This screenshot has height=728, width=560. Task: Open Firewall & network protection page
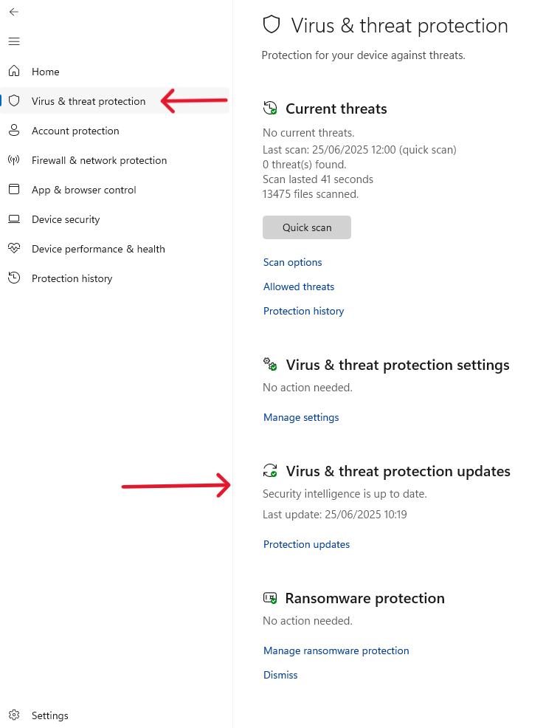pyautogui.click(x=99, y=160)
